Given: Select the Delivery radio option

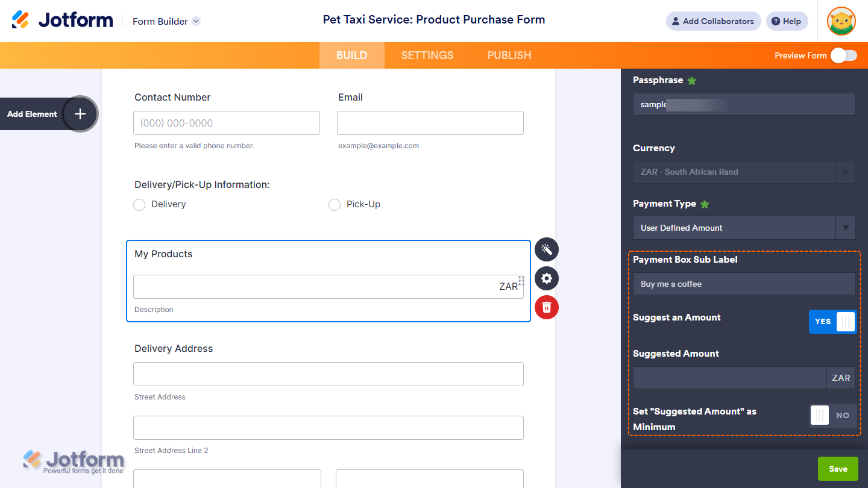Looking at the screenshot, I should coord(139,205).
